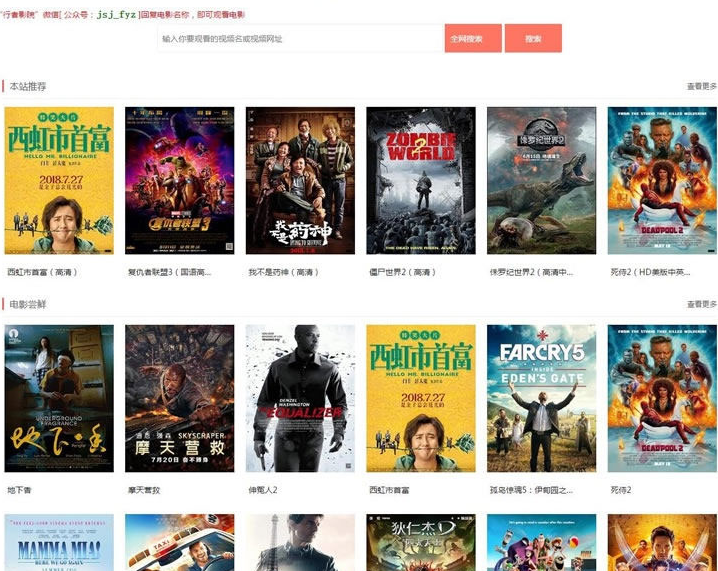Click title text 西虹市首富（高清）
Image resolution: width=718 pixels, height=571 pixels.
42,272
